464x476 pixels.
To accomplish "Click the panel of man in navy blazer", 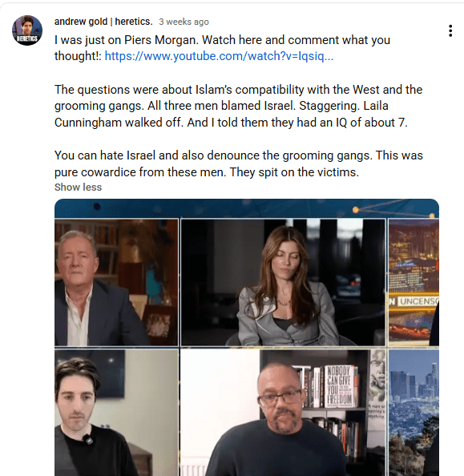I will click(116, 282).
